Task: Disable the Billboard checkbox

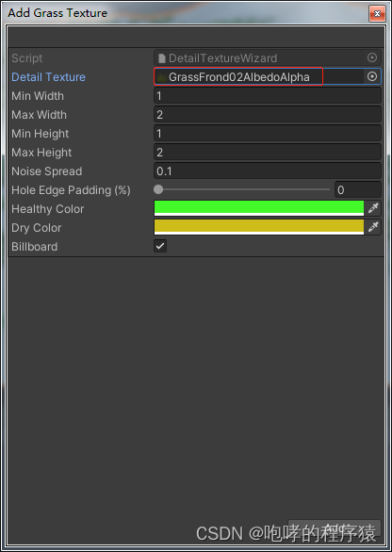Action: coord(160,246)
